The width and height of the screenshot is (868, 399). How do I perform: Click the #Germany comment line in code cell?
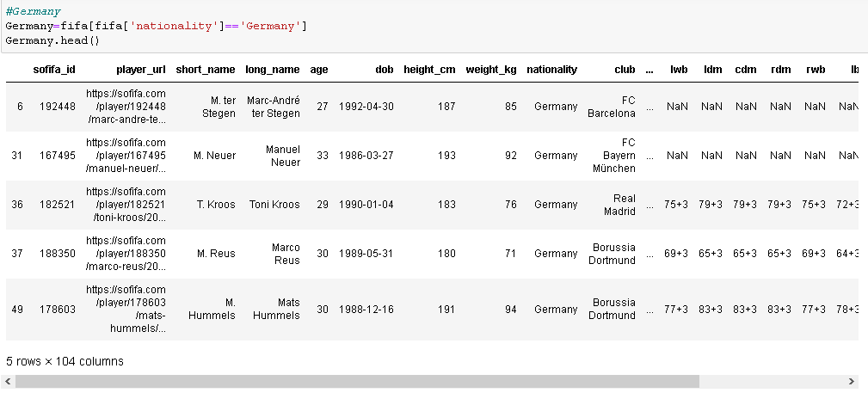click(34, 12)
